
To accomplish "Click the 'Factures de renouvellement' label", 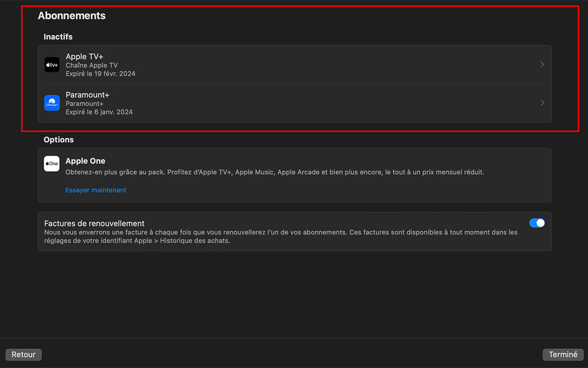I will (94, 223).
